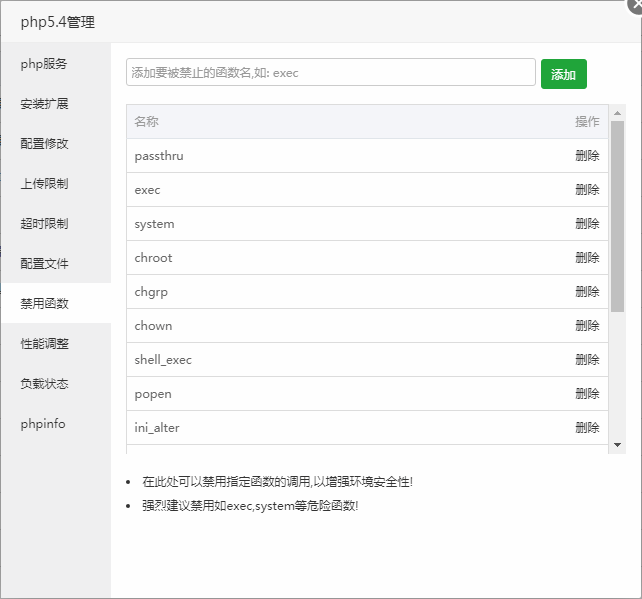Image resolution: width=642 pixels, height=599 pixels.
Task: Go to 超时限制 tab
Action: click(x=44, y=224)
